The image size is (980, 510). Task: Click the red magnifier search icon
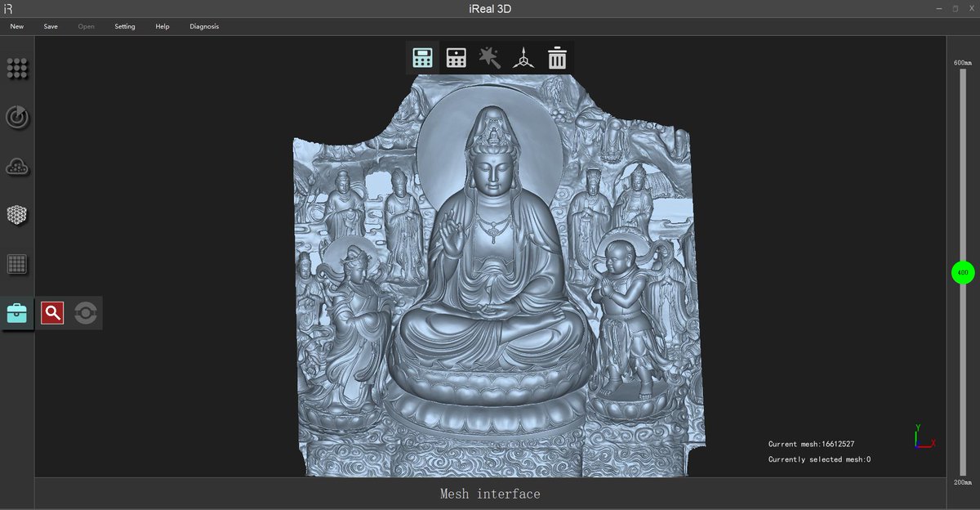point(52,312)
